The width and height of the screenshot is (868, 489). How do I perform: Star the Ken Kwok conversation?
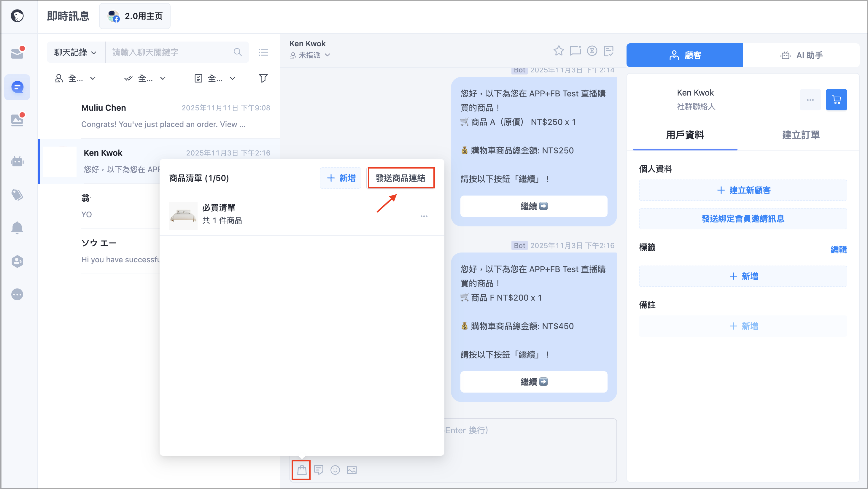tap(558, 50)
